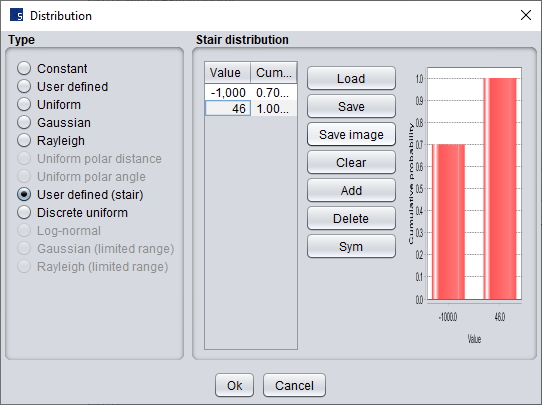The image size is (542, 405).
Task: Click the Distribution window app icon
Action: [x=16, y=16]
